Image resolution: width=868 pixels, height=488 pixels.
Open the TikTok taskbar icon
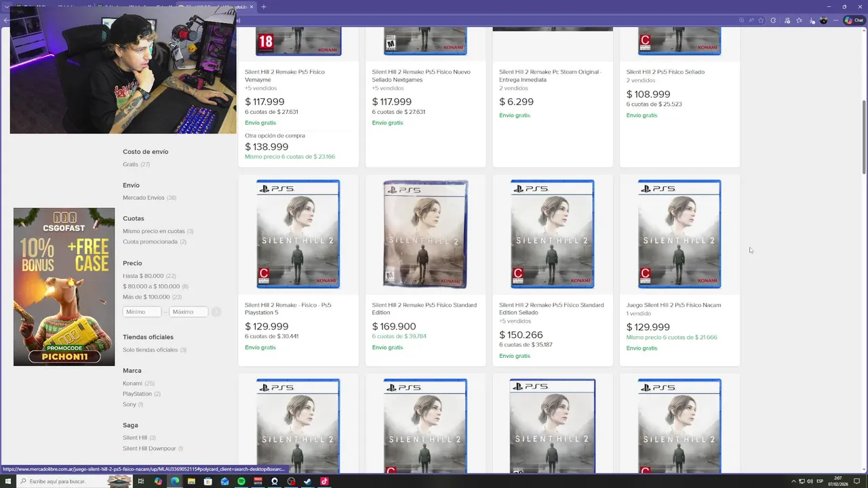324,481
